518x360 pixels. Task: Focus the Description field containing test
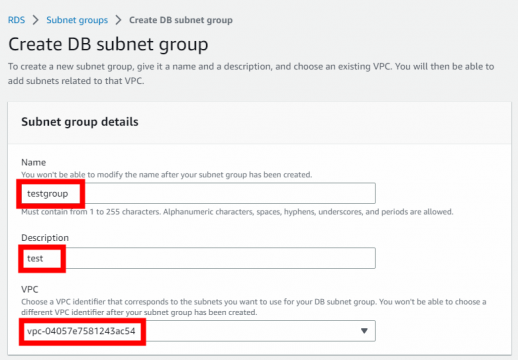(198, 258)
